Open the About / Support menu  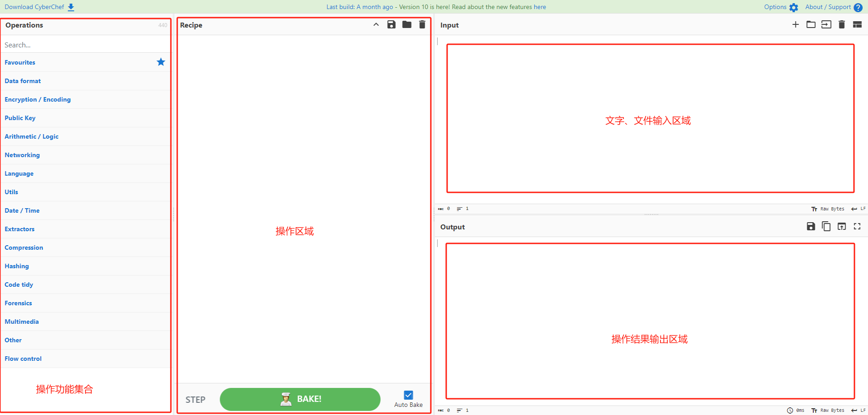coord(833,7)
